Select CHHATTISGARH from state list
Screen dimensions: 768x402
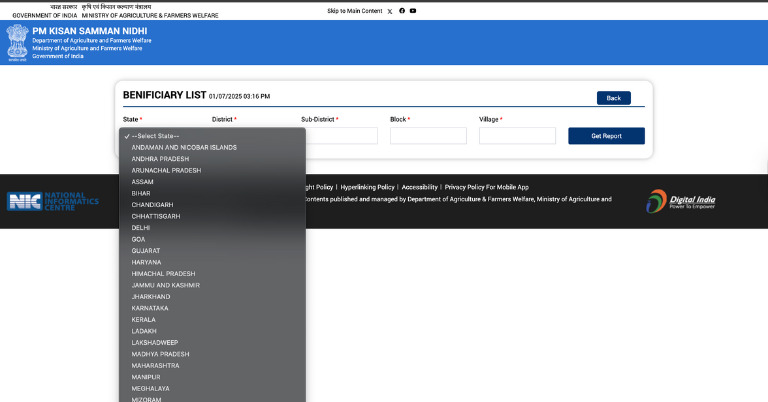(212, 216)
